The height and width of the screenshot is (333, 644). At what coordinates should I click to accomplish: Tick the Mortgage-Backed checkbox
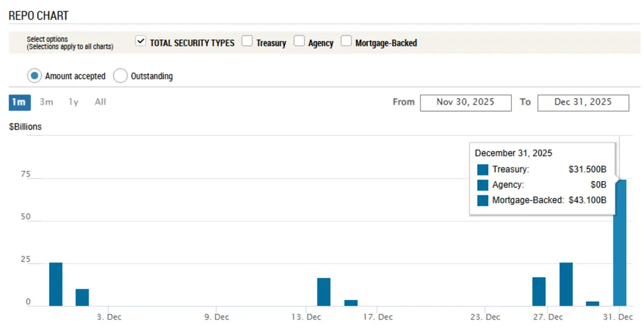click(x=346, y=42)
